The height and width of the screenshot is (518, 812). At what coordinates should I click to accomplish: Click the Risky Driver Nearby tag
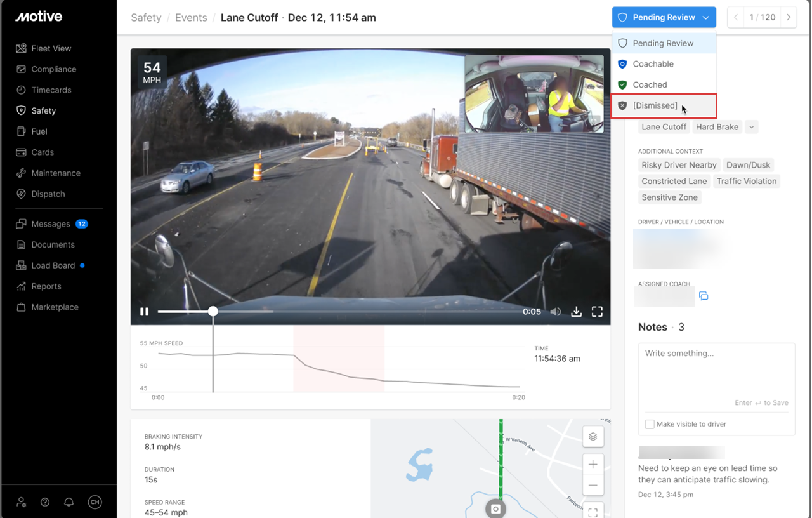point(679,165)
